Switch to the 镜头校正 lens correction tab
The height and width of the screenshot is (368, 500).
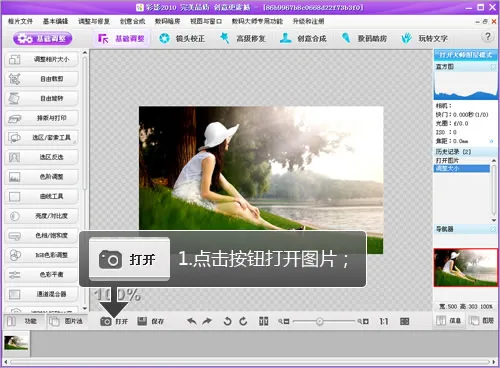[182, 39]
